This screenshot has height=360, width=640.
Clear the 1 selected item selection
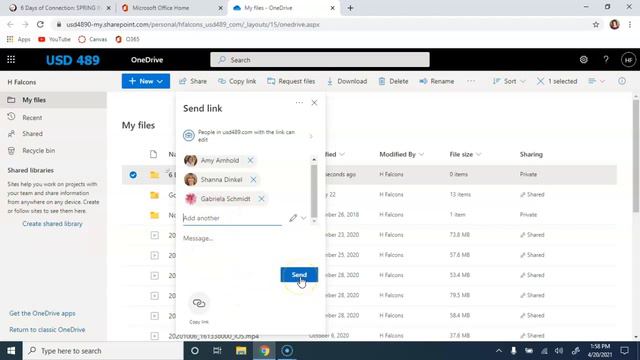(557, 81)
